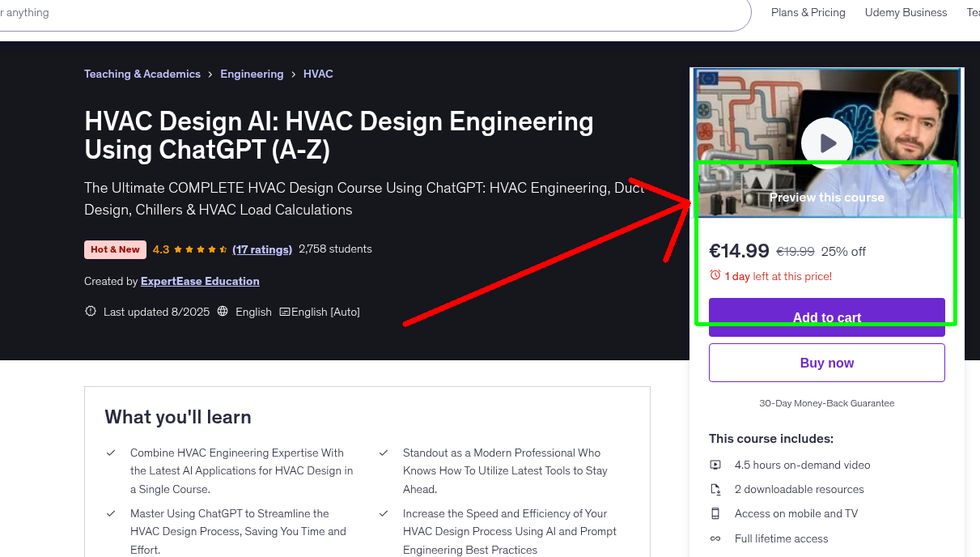Click the closed captions icon for English [Auto]
Screen dimensions: 980x557
[285, 311]
